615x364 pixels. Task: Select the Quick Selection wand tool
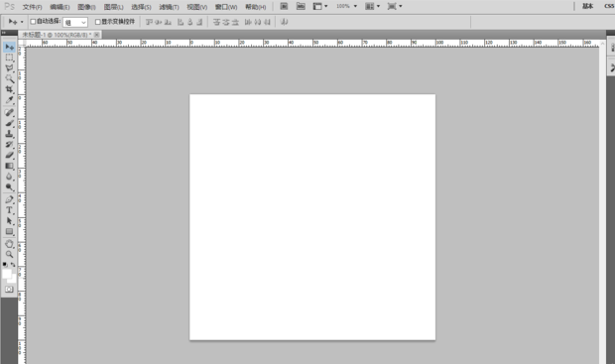click(x=9, y=78)
